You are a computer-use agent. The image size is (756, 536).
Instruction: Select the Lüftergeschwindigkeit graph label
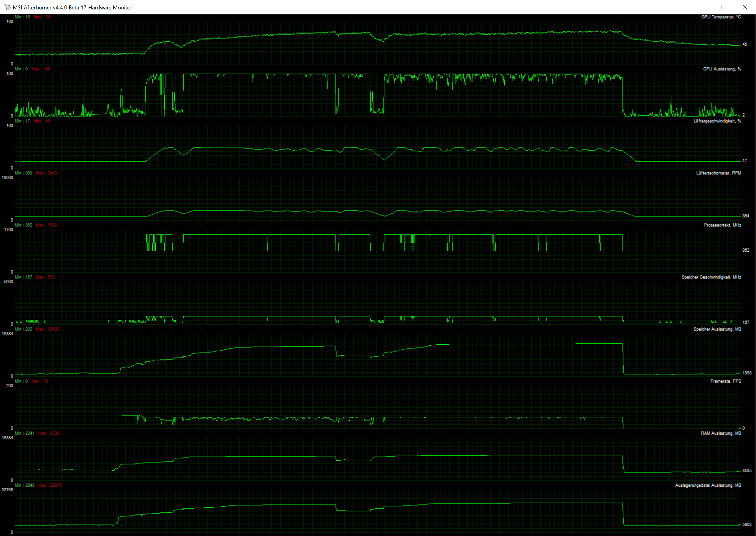[717, 121]
